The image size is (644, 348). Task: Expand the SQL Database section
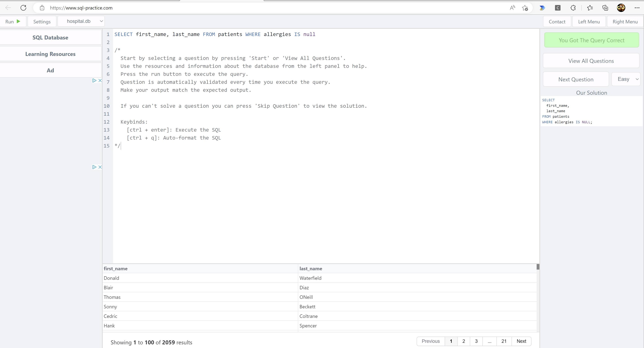click(x=50, y=38)
